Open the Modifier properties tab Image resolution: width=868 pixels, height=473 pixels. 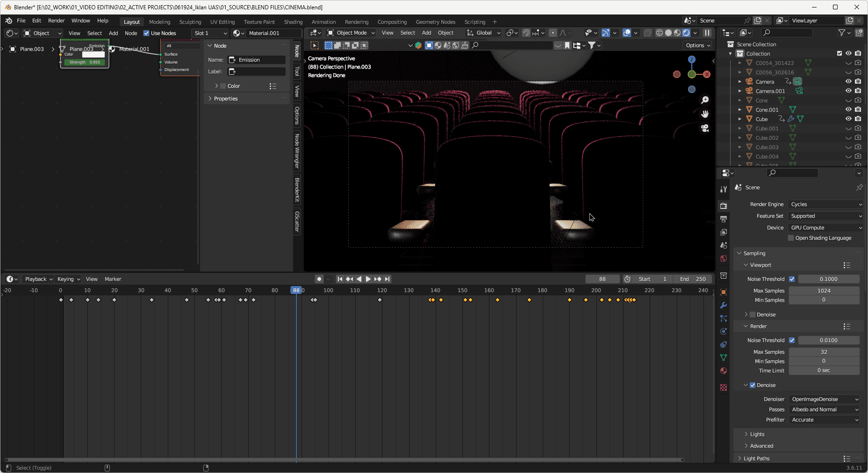click(724, 305)
